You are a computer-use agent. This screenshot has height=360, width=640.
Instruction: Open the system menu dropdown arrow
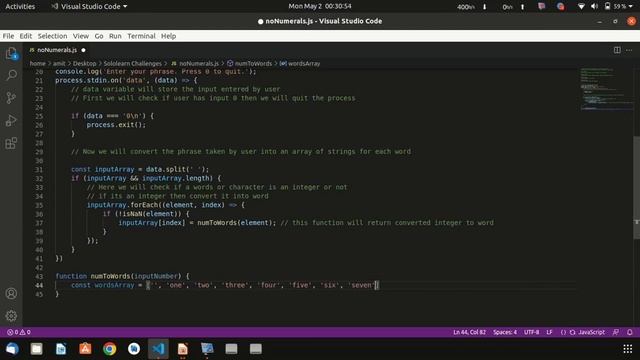coord(631,7)
